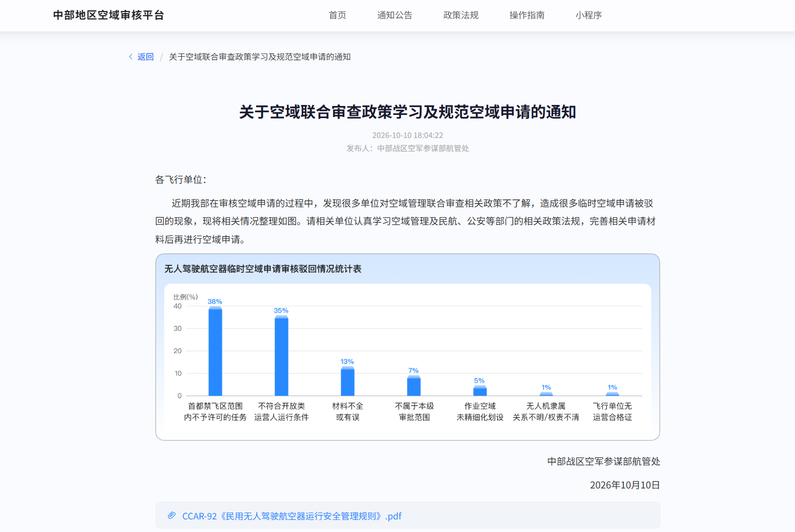Click the chart label 无人机隶属关系不明/权责不清
The height and width of the screenshot is (532, 795).
546,411
